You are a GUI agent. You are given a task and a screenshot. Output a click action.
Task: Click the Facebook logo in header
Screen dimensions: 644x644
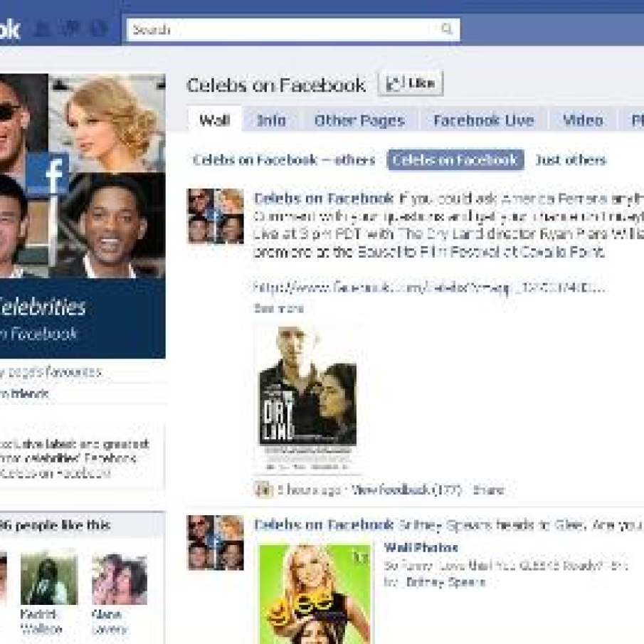pos(10,29)
